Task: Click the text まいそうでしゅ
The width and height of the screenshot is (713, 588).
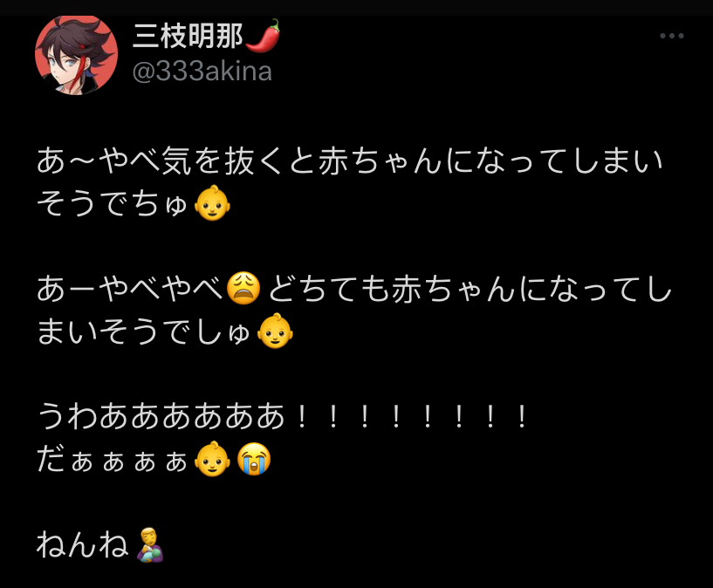Action: point(143,332)
